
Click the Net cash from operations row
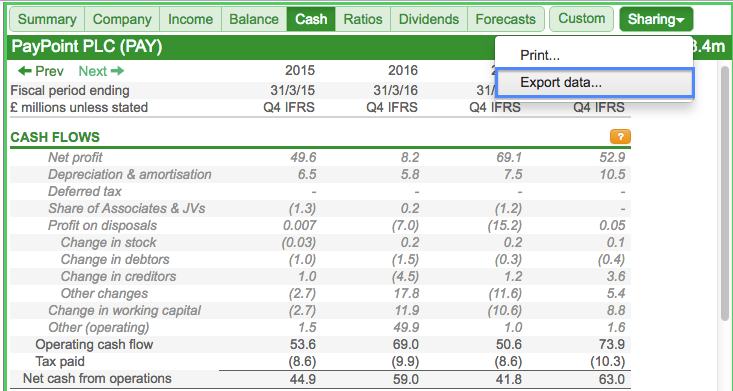coord(320,379)
